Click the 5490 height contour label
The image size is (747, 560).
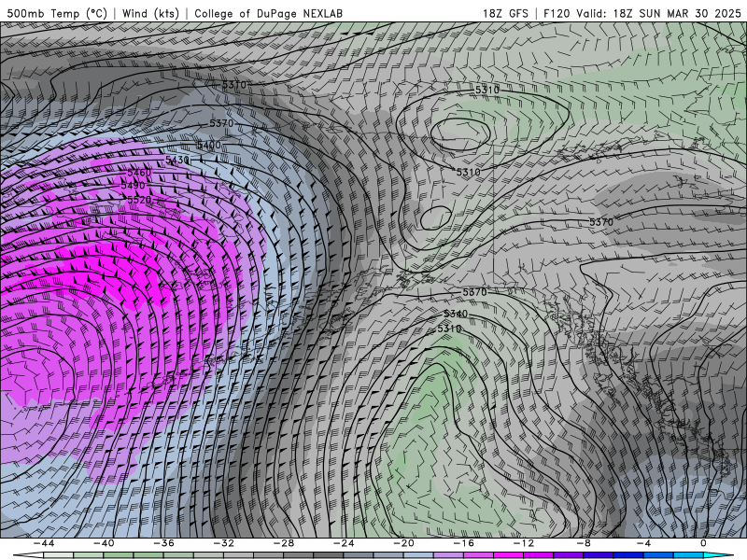[x=133, y=185]
